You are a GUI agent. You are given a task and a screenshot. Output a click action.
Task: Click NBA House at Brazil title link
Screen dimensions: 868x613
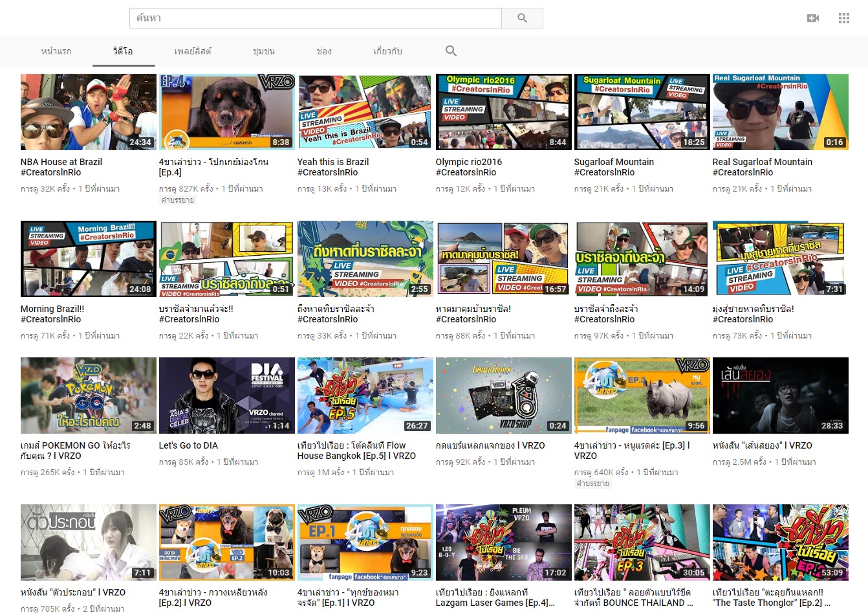[61, 167]
